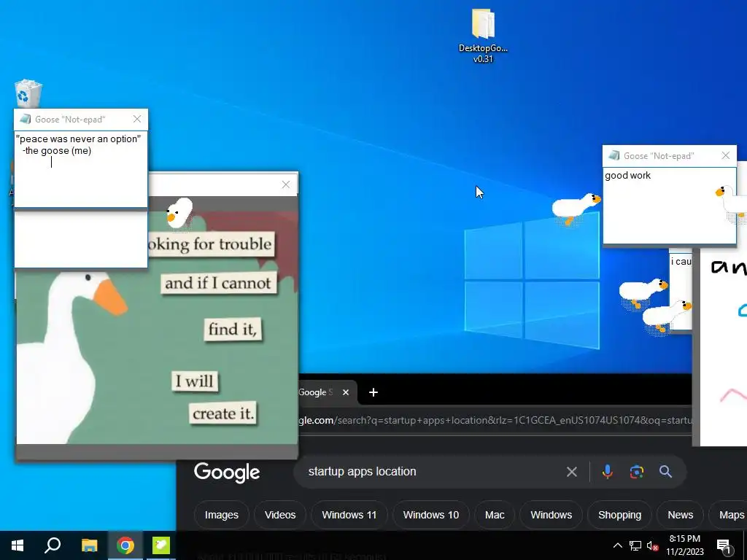This screenshot has width=747, height=560.
Task: Open the network status tray icon
Action: click(635, 545)
